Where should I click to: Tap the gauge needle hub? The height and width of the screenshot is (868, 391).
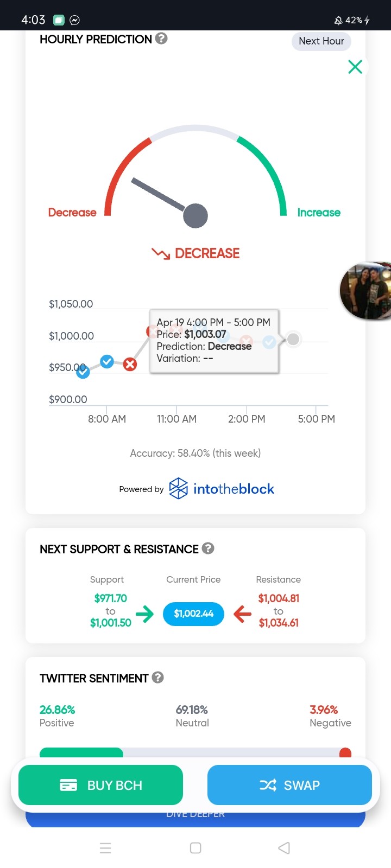coord(195,216)
